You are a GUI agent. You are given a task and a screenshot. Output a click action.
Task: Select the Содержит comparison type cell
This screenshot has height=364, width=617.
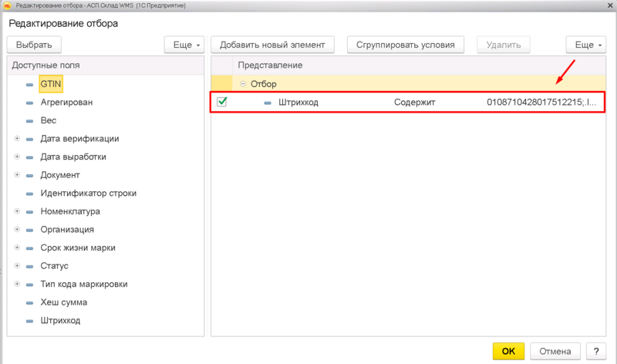click(x=414, y=103)
